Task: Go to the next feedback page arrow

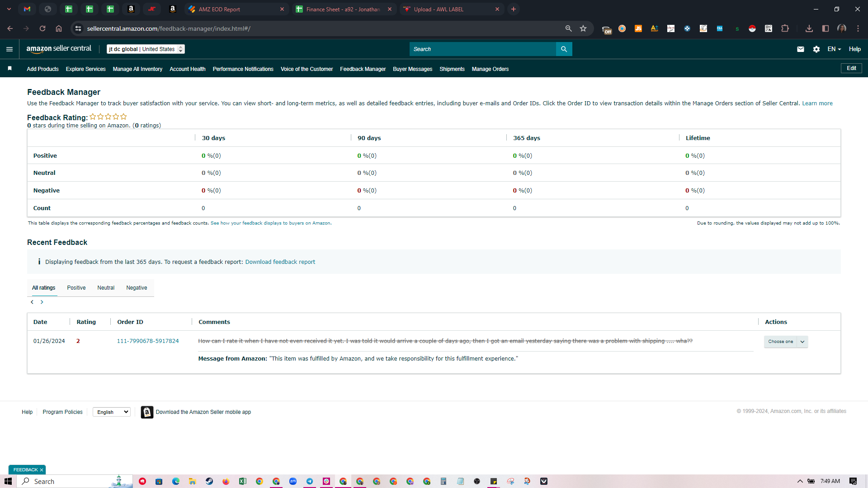Action: (x=42, y=302)
